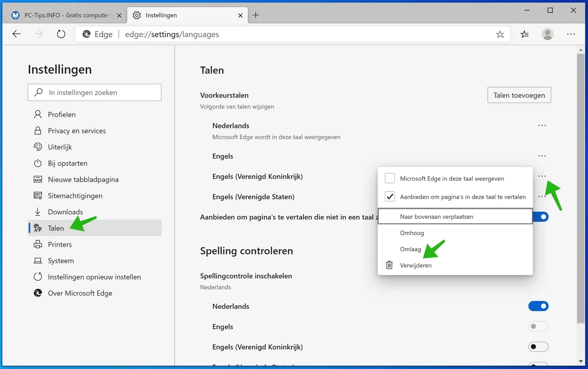This screenshot has height=369, width=588.
Task: Click the Talen toevoegen button
Action: point(519,95)
